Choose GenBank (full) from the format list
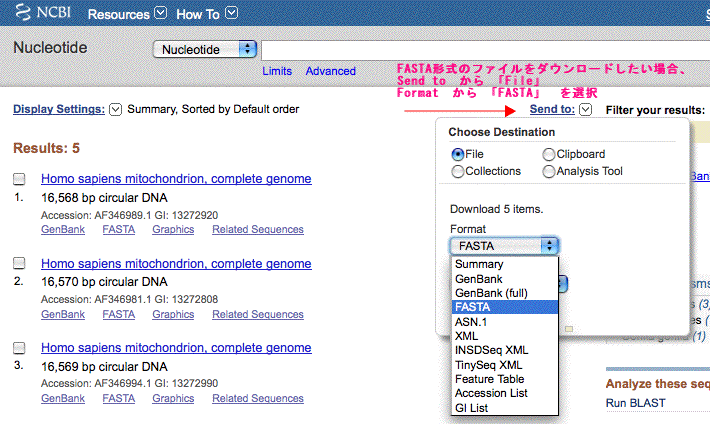Viewport: 710px width, 424px height. tap(491, 293)
